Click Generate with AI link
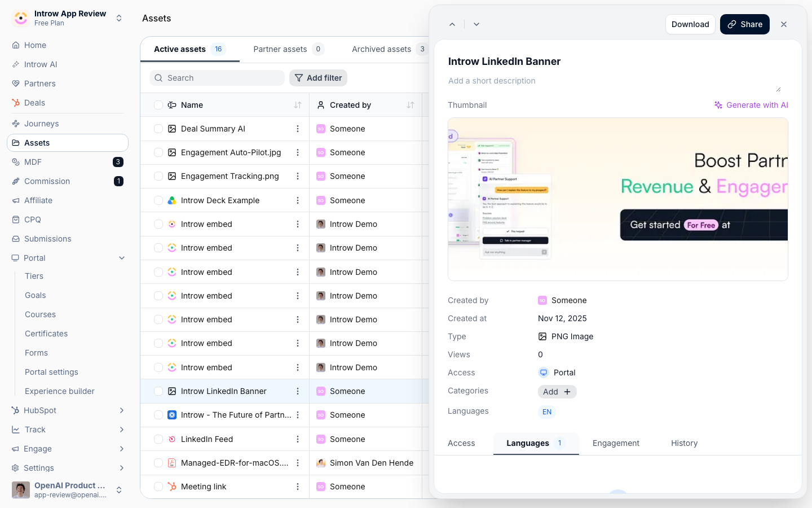812x508 pixels. pos(751,105)
